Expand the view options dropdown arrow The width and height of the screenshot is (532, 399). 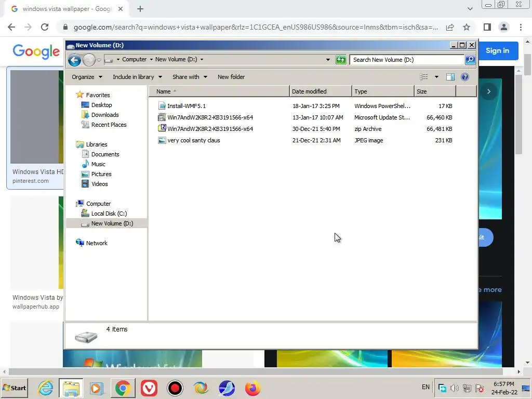(x=436, y=77)
